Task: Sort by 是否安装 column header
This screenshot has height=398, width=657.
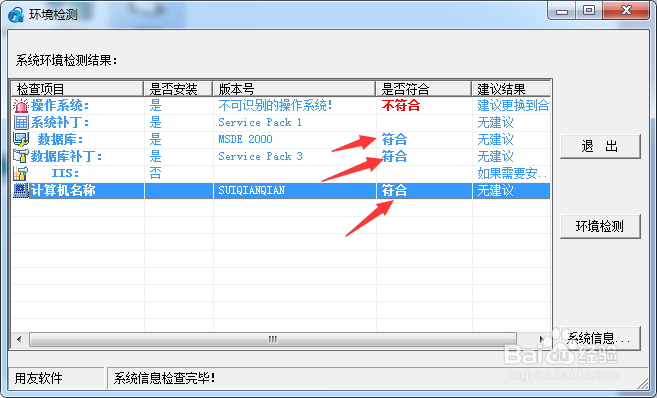Action: (178, 89)
